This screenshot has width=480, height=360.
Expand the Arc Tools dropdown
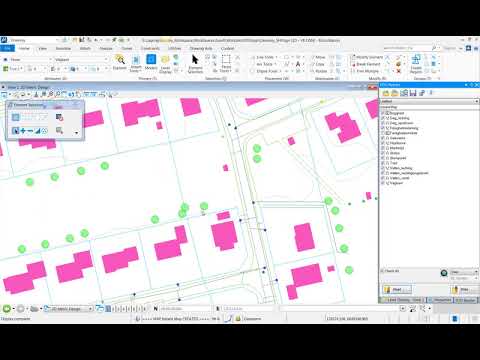pyautogui.click(x=266, y=64)
